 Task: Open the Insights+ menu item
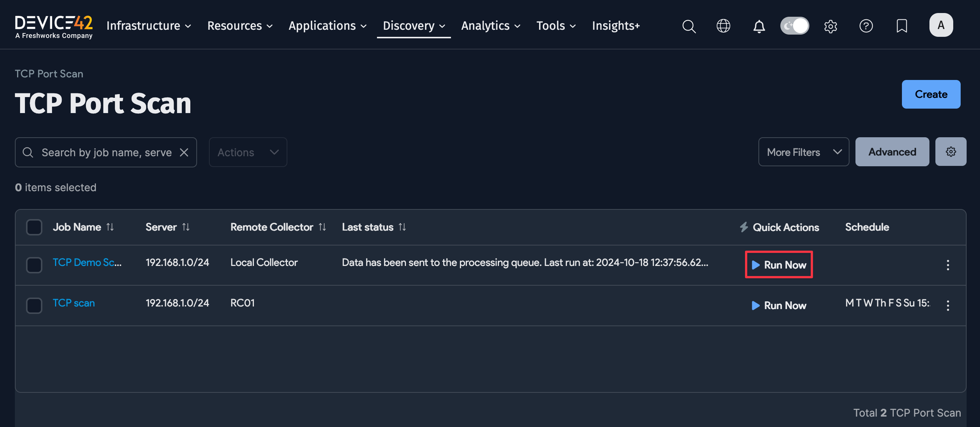(x=616, y=26)
